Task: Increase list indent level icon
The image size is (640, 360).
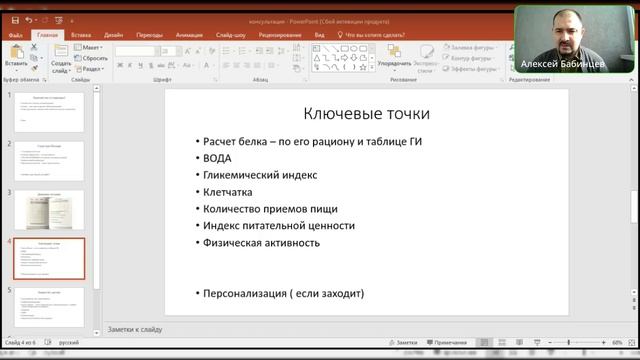Action: pyautogui.click(x=269, y=51)
